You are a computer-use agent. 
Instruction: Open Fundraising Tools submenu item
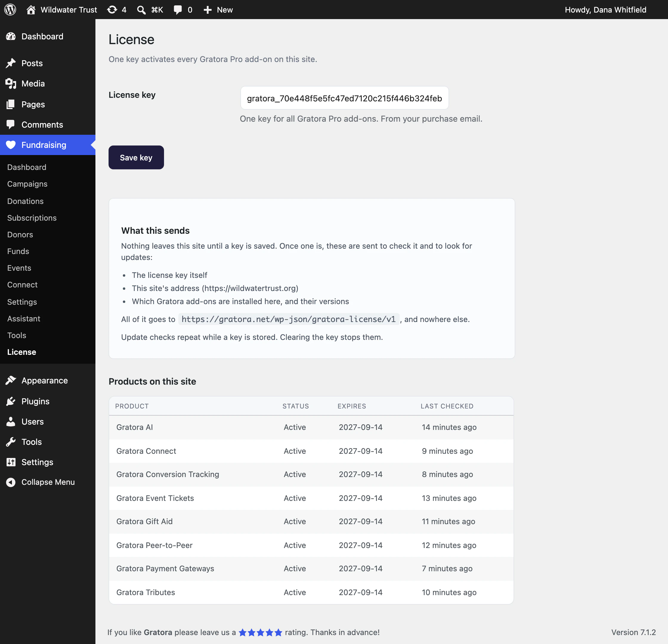click(17, 335)
